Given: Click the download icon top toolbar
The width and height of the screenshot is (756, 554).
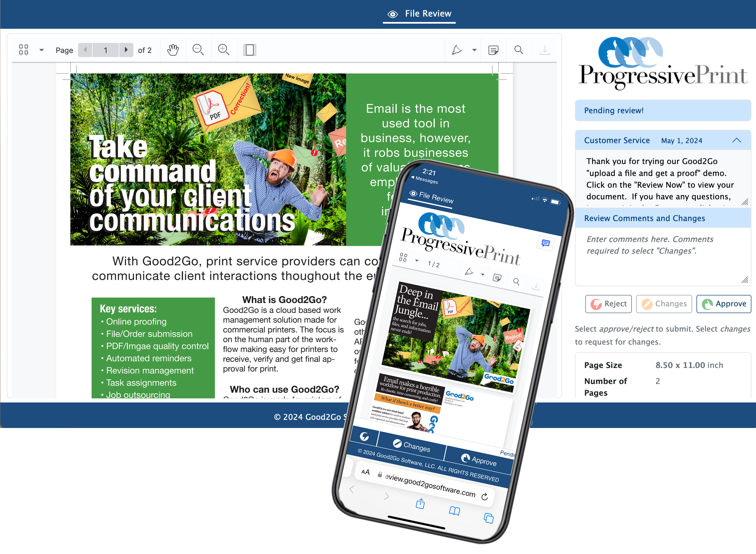Looking at the screenshot, I should (544, 50).
